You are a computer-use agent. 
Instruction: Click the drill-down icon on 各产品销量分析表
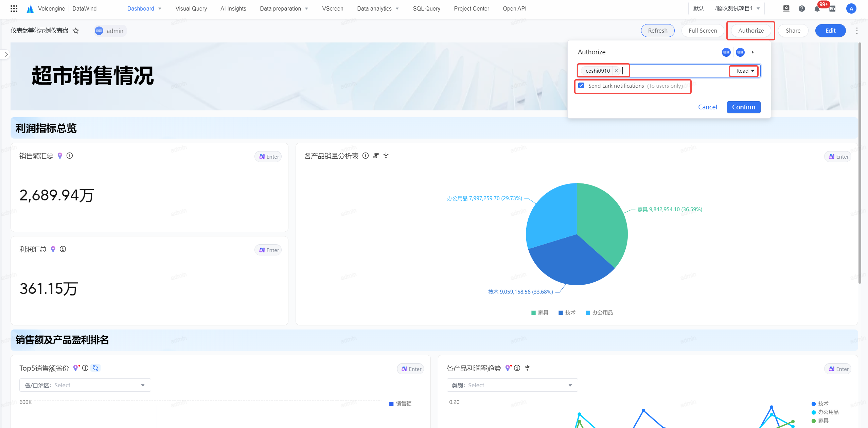click(x=386, y=156)
